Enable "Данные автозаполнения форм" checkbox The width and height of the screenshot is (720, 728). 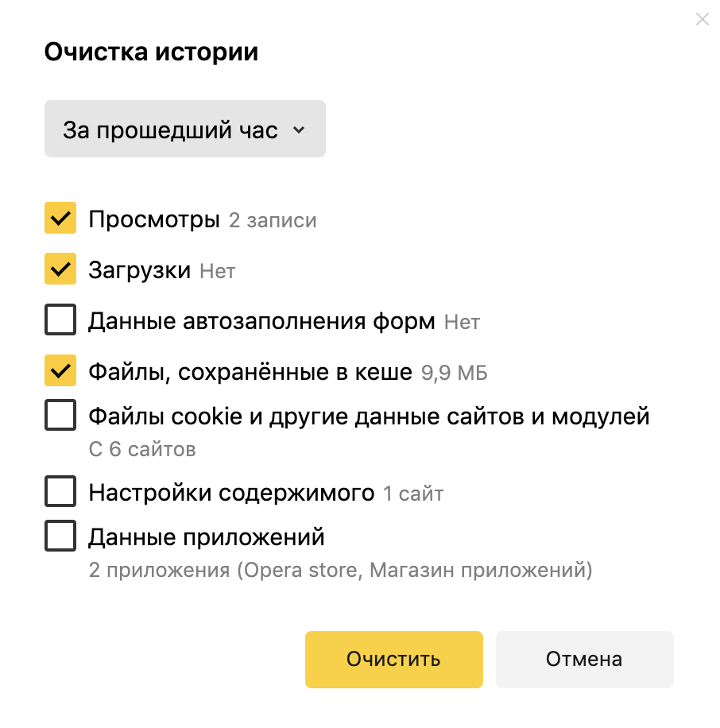(x=60, y=320)
